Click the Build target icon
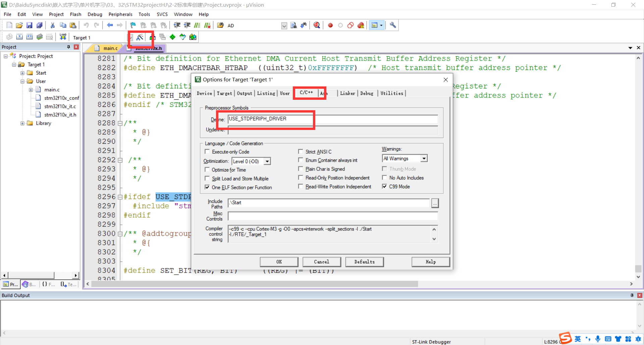 tap(19, 37)
